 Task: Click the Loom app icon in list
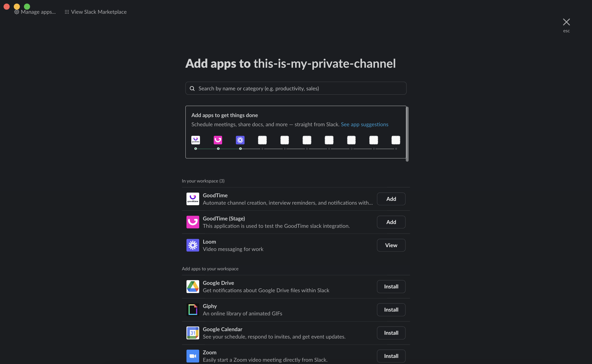(193, 245)
